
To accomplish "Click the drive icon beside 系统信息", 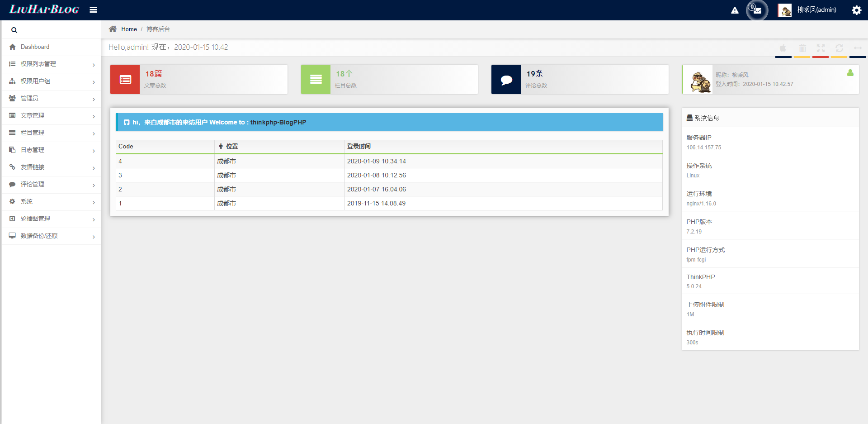I will click(689, 118).
